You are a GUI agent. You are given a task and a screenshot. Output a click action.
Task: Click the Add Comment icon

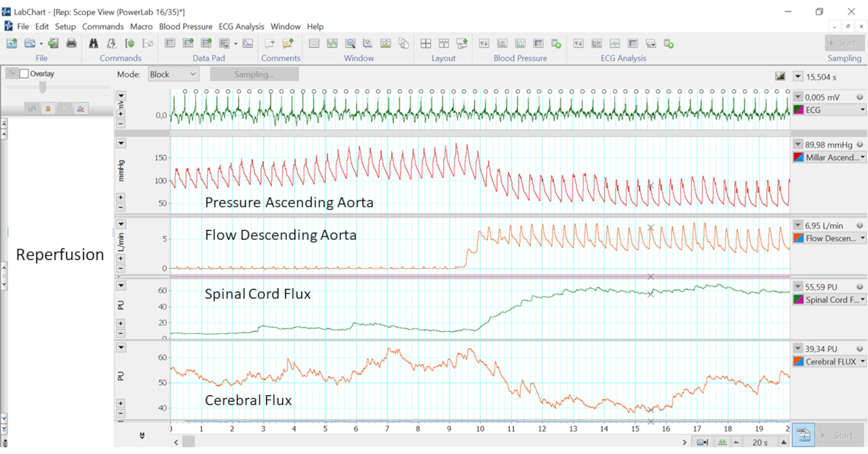point(288,43)
